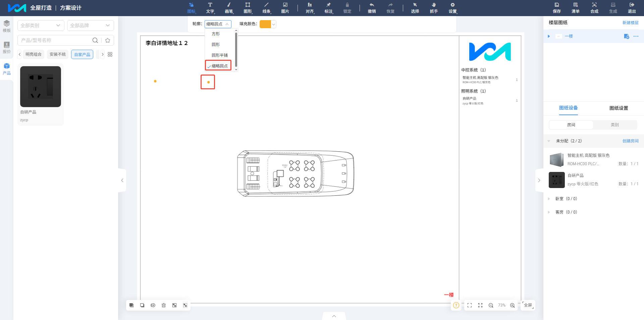Collapse the right floor panel
This screenshot has width=644, height=320.
point(539,180)
